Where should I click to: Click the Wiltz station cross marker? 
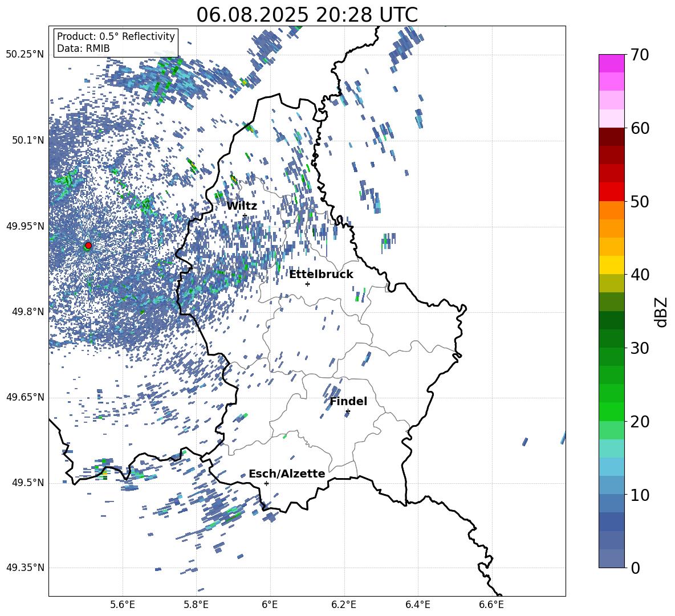(245, 216)
